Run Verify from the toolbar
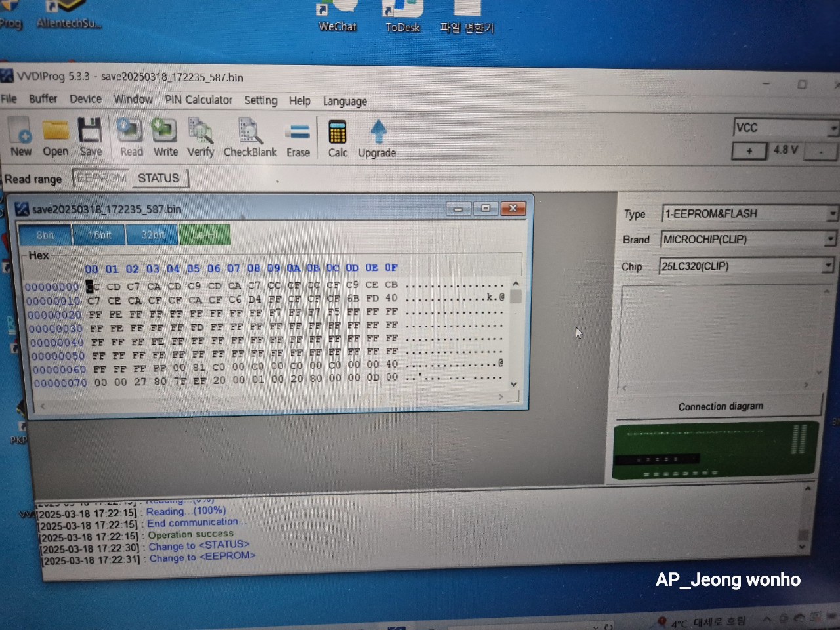 click(200, 137)
